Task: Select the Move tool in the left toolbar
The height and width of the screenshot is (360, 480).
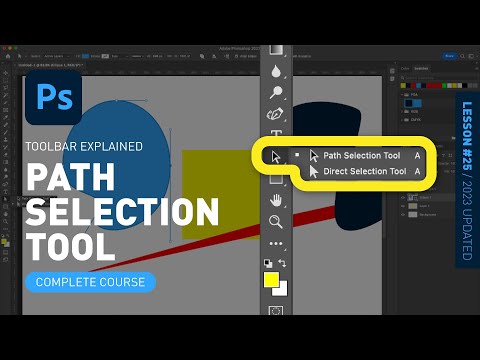Action: [x=5, y=73]
